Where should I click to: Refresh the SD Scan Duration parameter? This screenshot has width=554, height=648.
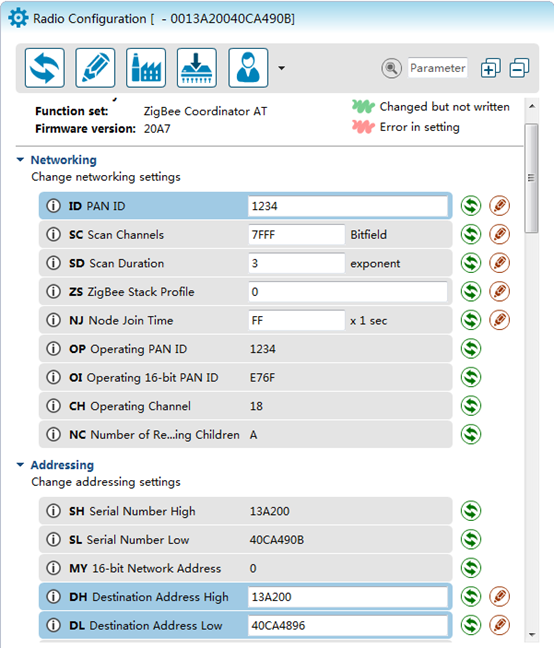point(471,263)
